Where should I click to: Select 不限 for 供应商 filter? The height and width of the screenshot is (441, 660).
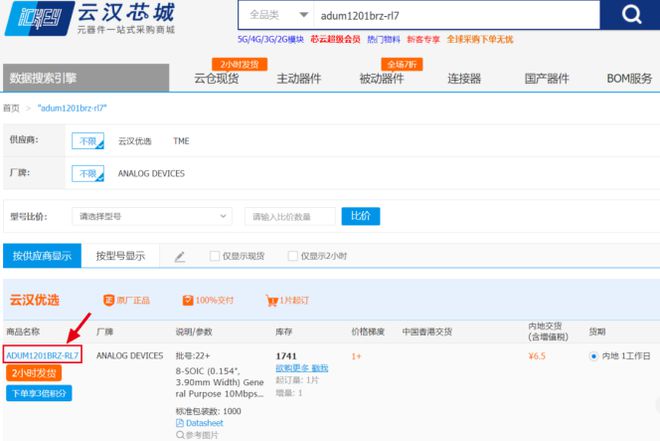coord(88,141)
